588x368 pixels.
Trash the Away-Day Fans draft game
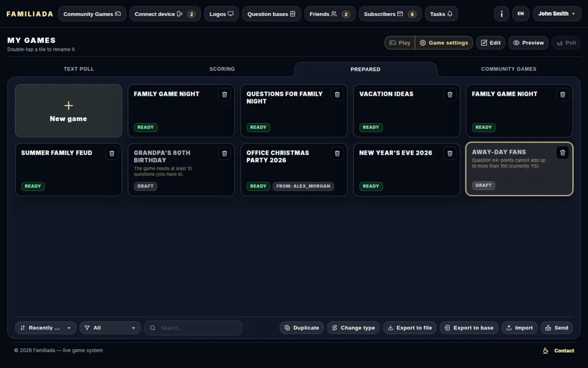tap(563, 153)
